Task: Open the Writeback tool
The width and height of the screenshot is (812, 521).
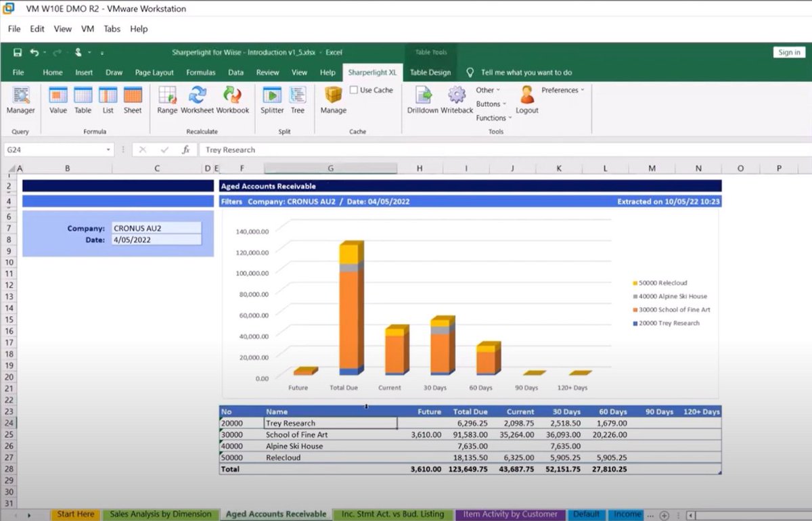Action: coord(457,100)
